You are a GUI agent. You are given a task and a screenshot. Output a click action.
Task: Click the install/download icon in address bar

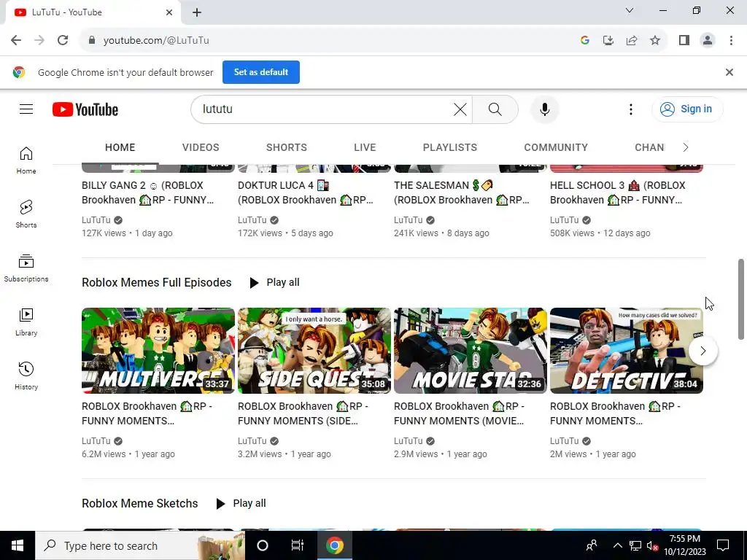click(608, 40)
